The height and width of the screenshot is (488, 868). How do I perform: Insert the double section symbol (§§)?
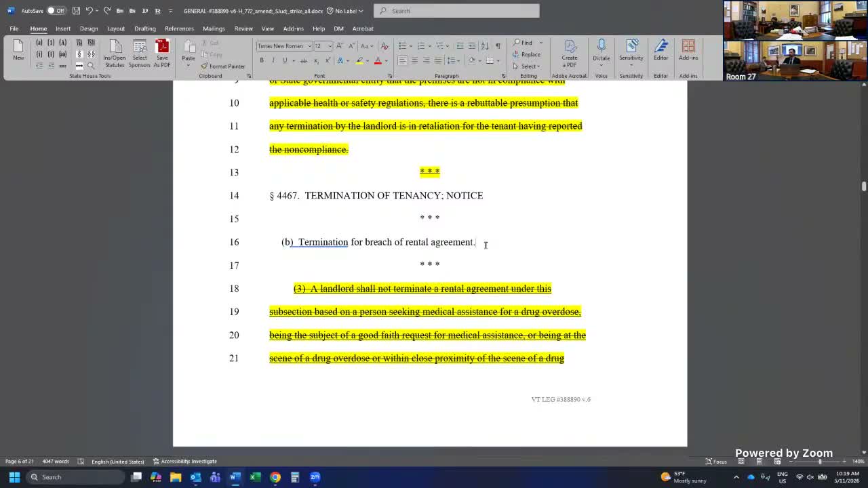91,54
